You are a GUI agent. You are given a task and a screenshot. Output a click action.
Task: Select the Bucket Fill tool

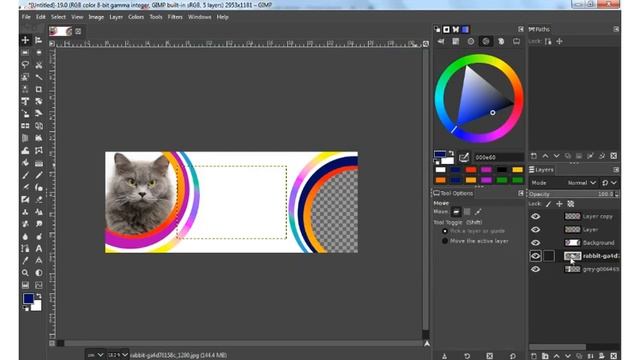(x=25, y=162)
